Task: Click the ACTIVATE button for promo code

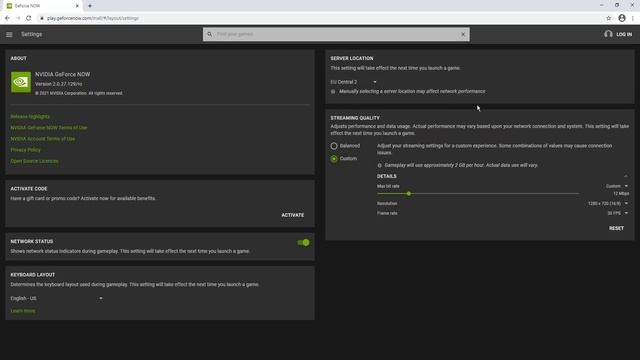Action: [x=293, y=215]
